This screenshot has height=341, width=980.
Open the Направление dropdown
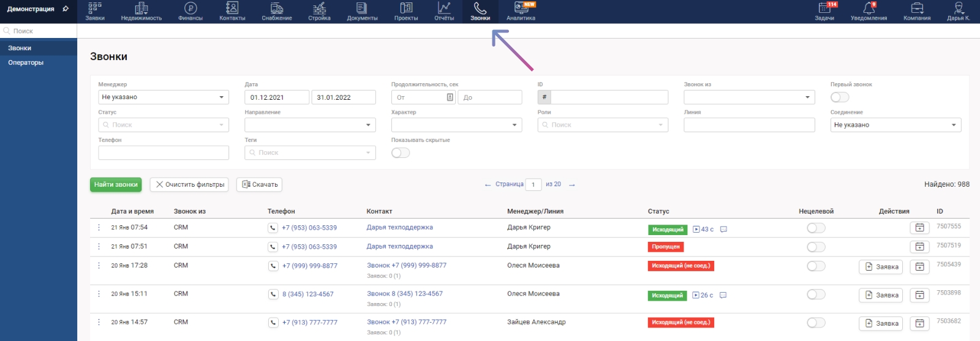[310, 125]
